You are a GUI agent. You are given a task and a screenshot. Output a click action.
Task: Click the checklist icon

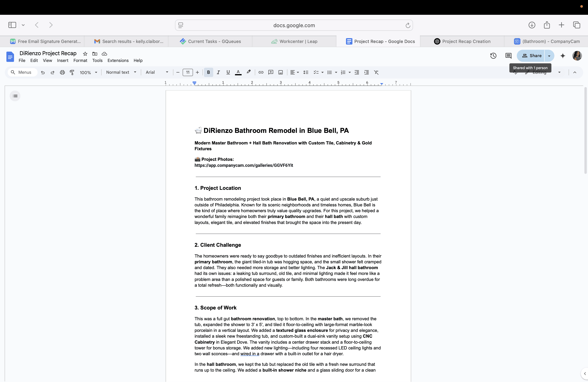point(316,72)
